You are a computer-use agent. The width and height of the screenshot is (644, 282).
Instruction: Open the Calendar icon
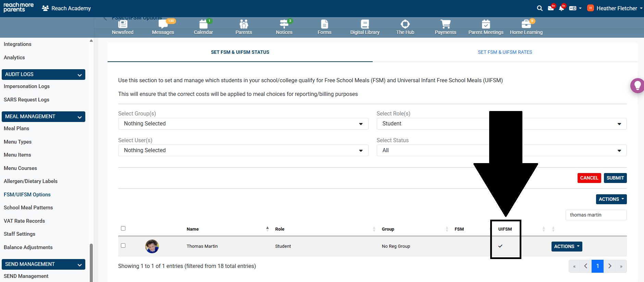pos(203,24)
